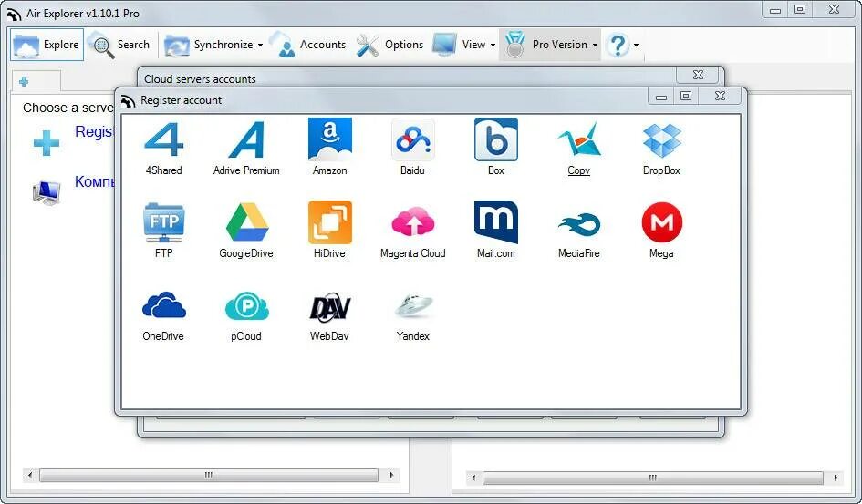Expand the Pro Version dropdown arrow
Screen dimensions: 862x504
595,45
